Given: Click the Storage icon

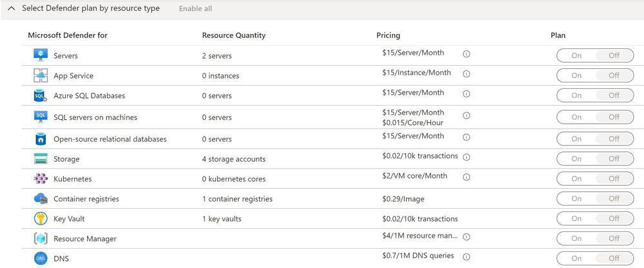Looking at the screenshot, I should 41,159.
